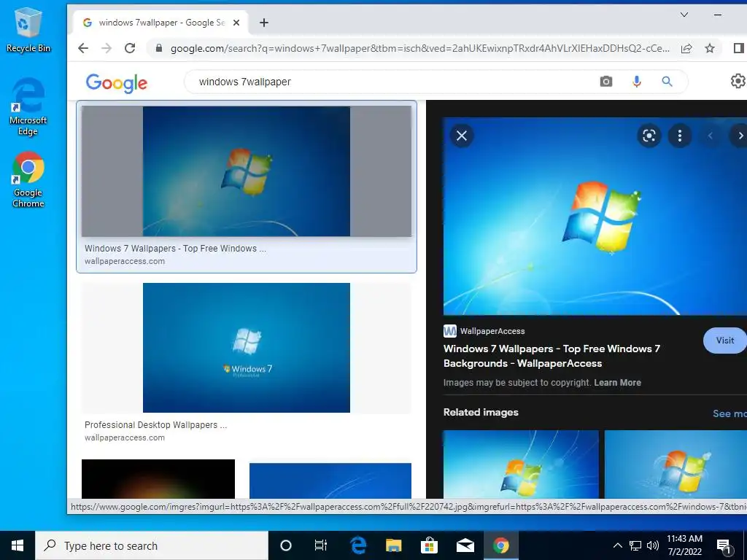Screen dimensions: 747x560
Task: Close the windows 7wallpaper tab
Action: pyautogui.click(x=236, y=23)
